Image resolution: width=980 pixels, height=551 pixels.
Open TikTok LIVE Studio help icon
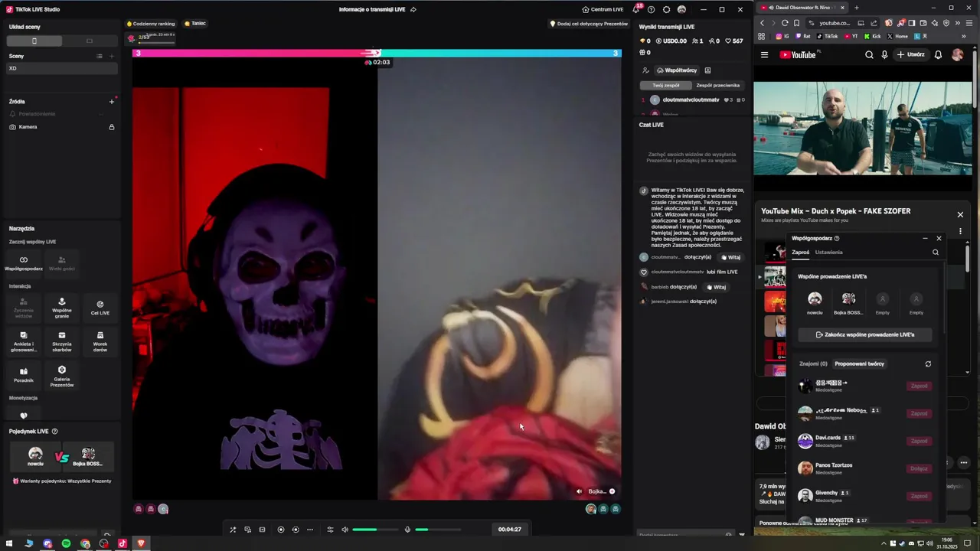click(651, 9)
